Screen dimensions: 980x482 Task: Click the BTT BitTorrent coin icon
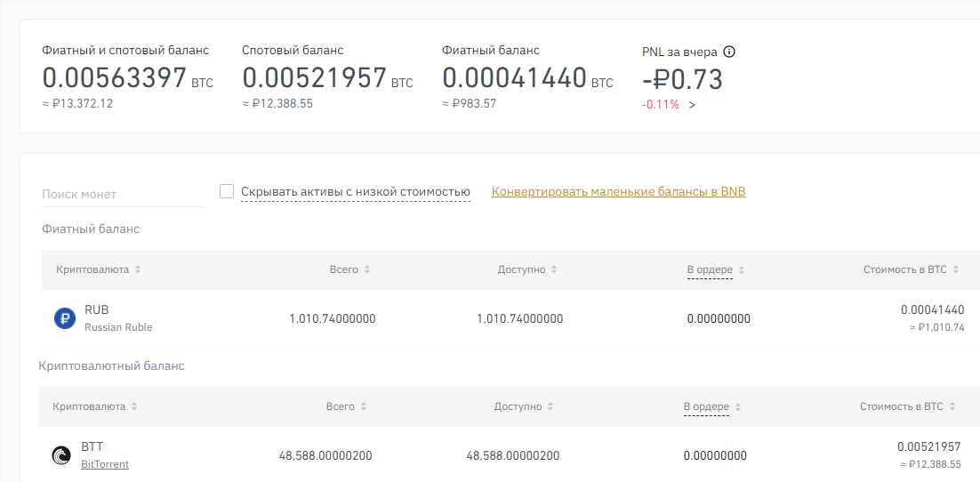tap(61, 455)
